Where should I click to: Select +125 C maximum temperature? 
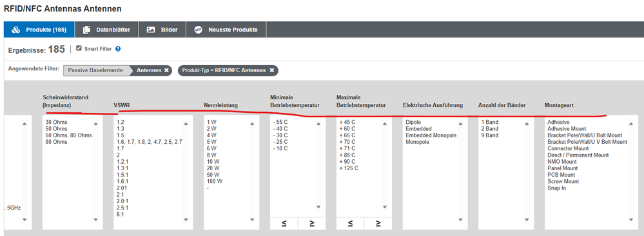click(x=349, y=168)
